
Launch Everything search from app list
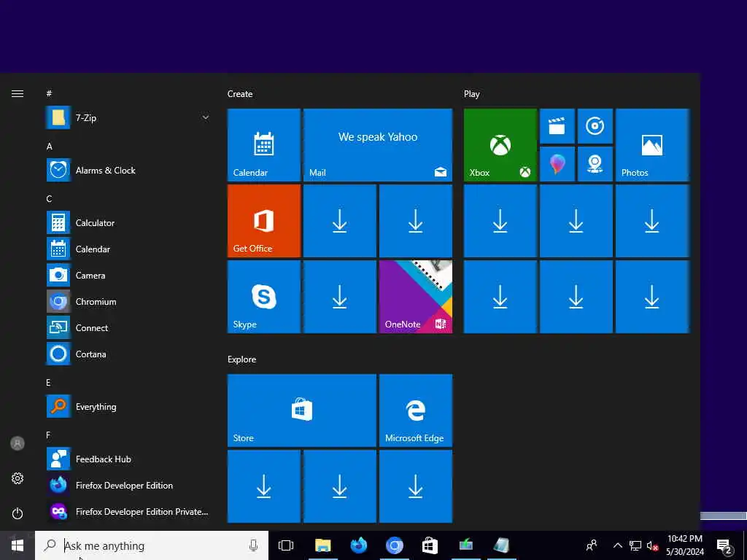point(128,406)
